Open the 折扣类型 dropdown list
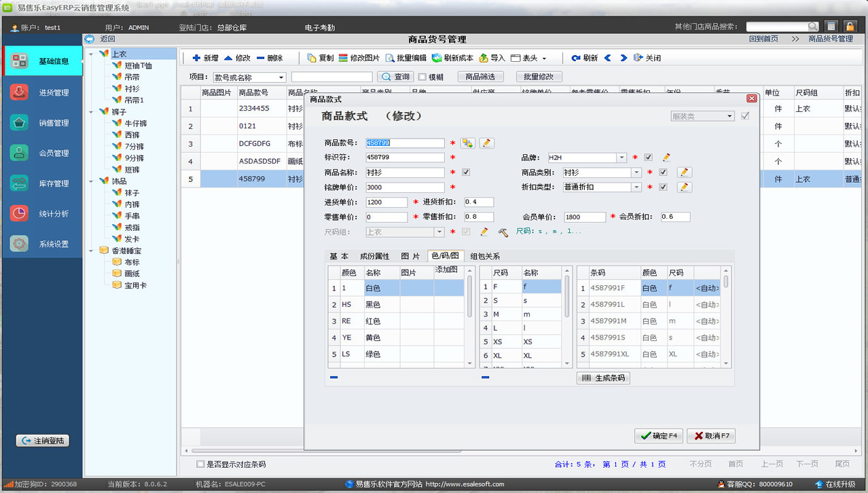 pos(636,187)
